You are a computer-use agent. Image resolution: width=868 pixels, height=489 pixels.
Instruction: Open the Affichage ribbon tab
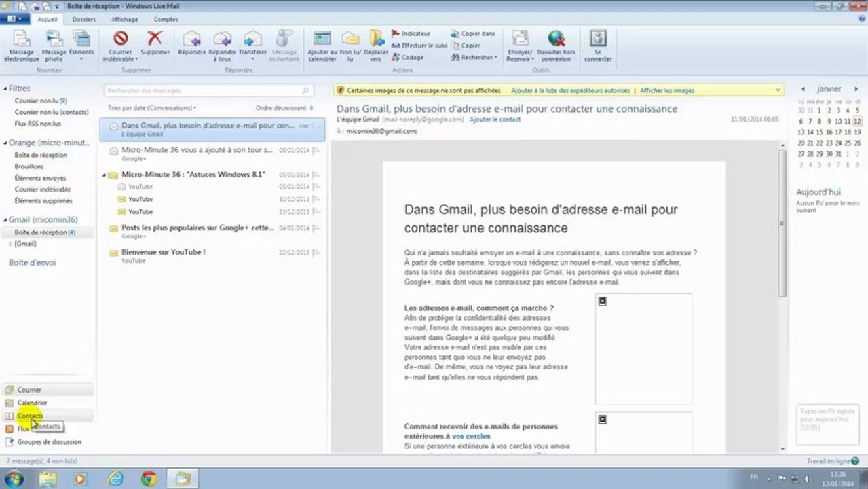(x=125, y=20)
